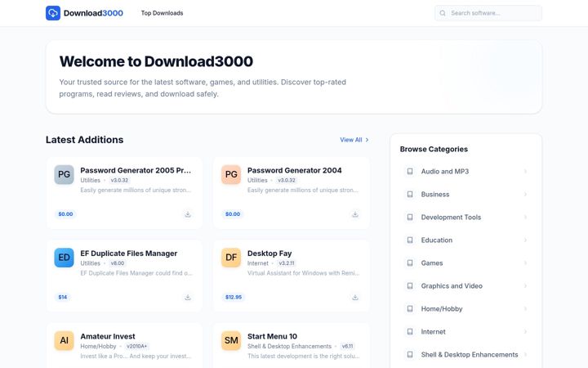Screen dimensions: 588x368
Task: Expand the Education row chevron
Action: tap(525, 240)
